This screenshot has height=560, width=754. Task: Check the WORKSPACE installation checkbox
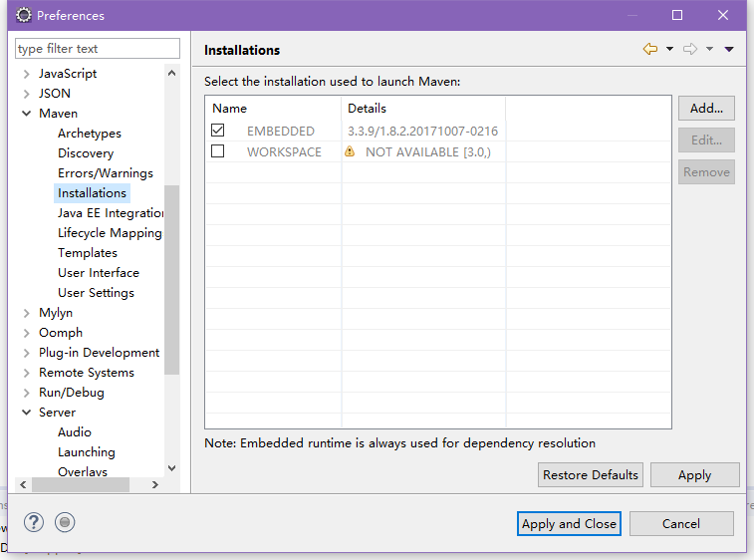point(218,151)
